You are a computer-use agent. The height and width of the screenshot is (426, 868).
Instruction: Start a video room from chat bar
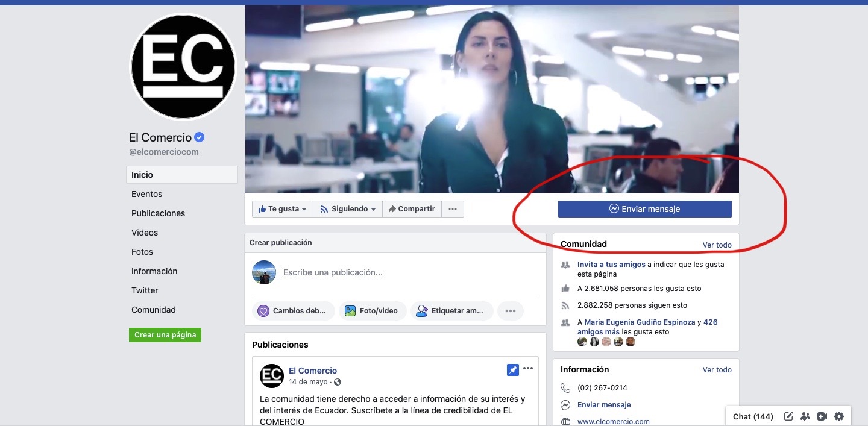(x=822, y=416)
